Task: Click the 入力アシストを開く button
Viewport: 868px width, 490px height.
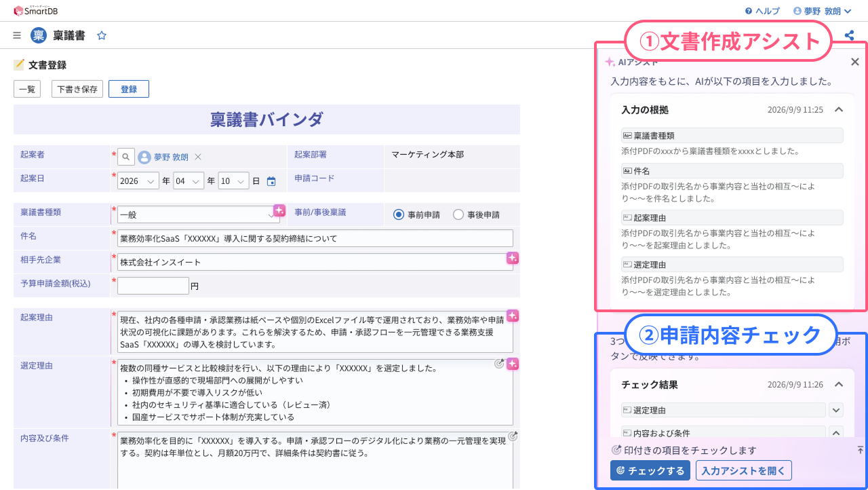Action: [744, 470]
